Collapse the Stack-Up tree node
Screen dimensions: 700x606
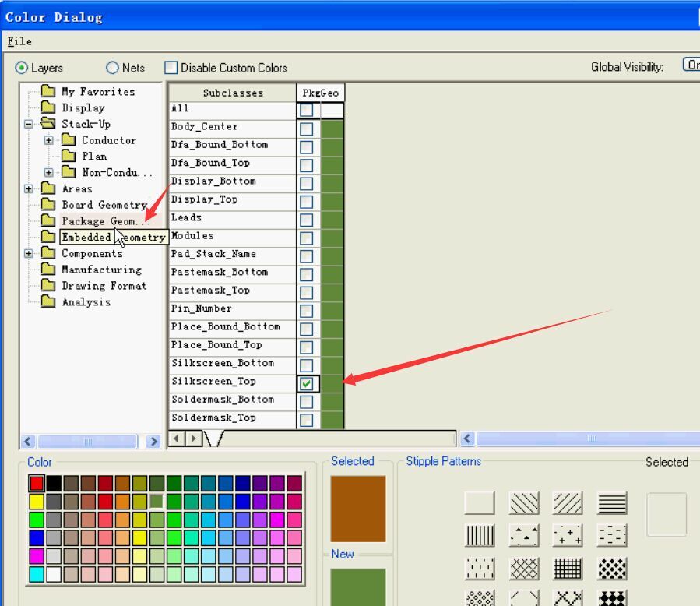(x=29, y=124)
